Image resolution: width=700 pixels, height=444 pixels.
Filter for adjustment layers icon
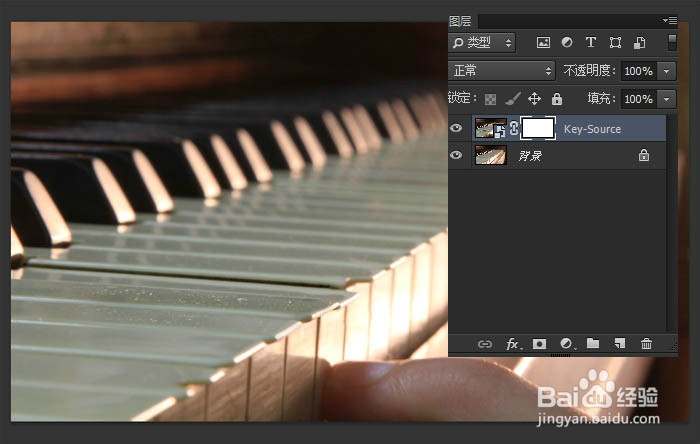click(x=567, y=42)
